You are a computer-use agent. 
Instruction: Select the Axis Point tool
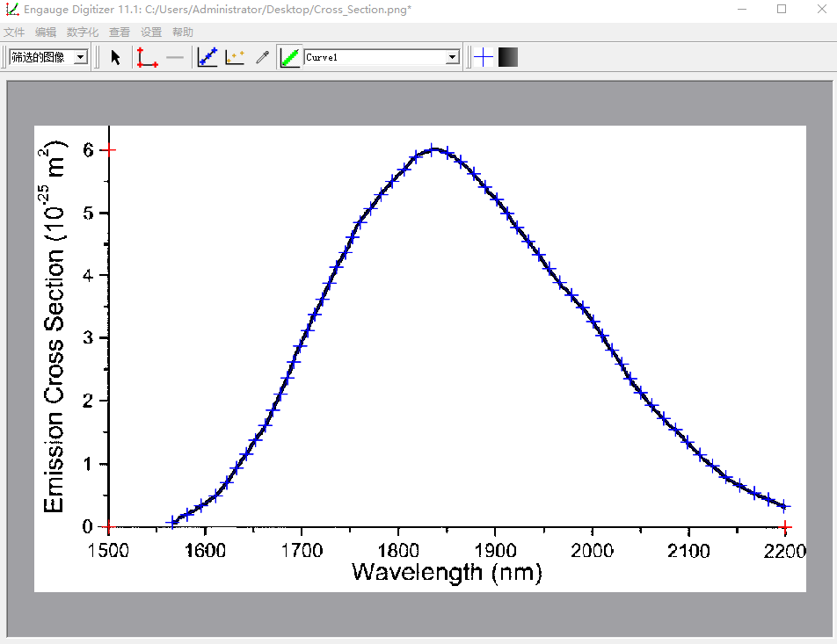tap(147, 57)
